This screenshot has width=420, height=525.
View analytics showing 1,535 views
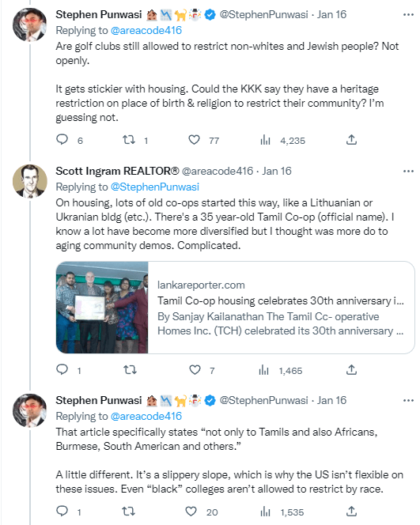point(282,512)
